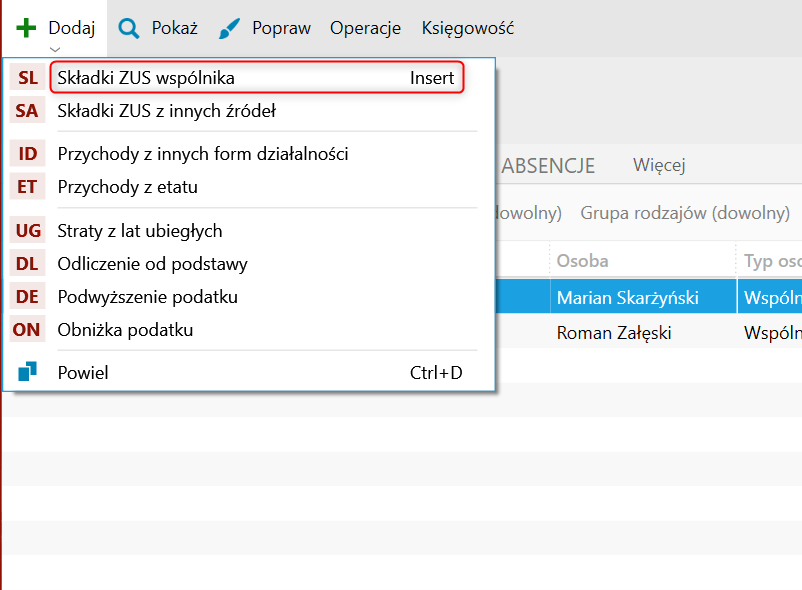Click the DL badge icon
Screen dimensions: 802x590
pyautogui.click(x=27, y=264)
